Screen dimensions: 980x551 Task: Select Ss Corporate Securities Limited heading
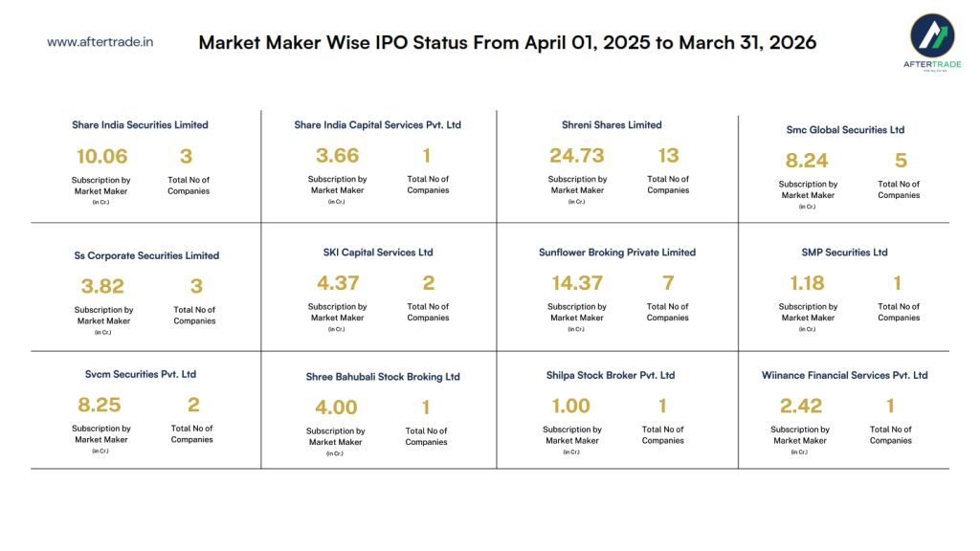coord(146,256)
